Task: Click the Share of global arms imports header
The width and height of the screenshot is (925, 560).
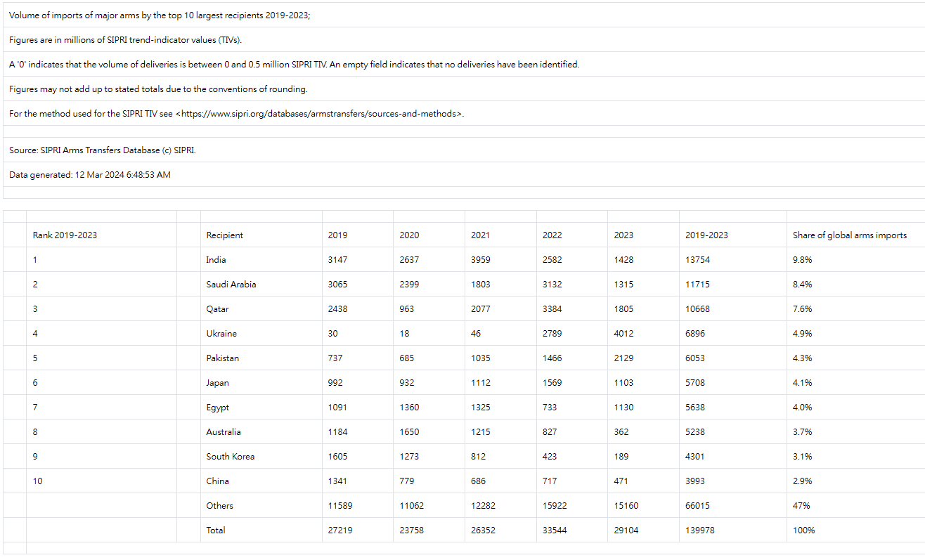Action: coord(849,235)
